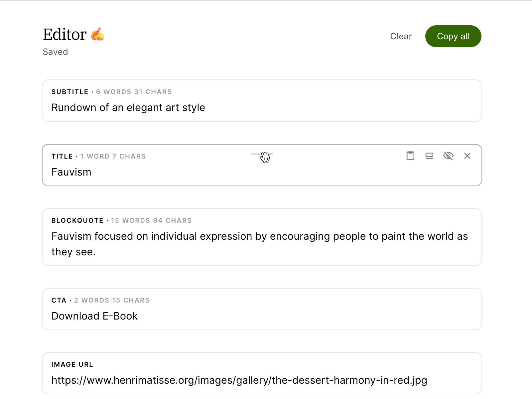Click the Saved status text
This screenshot has width=532, height=399.
(55, 52)
